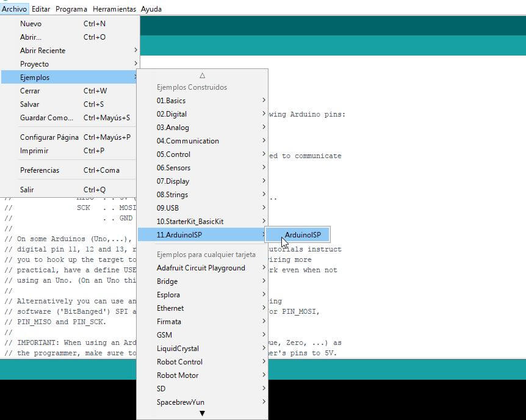Open 10.StarterKit_BasicKit submenu
Screen dimensions: 526x420
point(202,222)
